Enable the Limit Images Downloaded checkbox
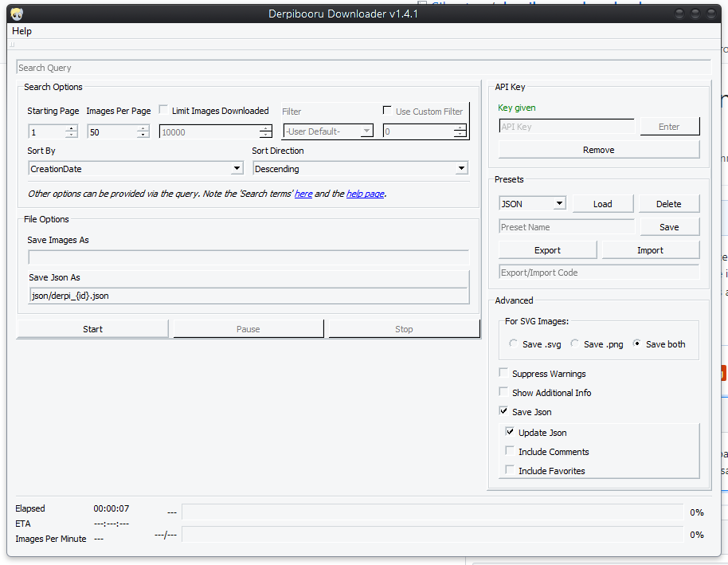The height and width of the screenshot is (565, 728). pos(162,109)
